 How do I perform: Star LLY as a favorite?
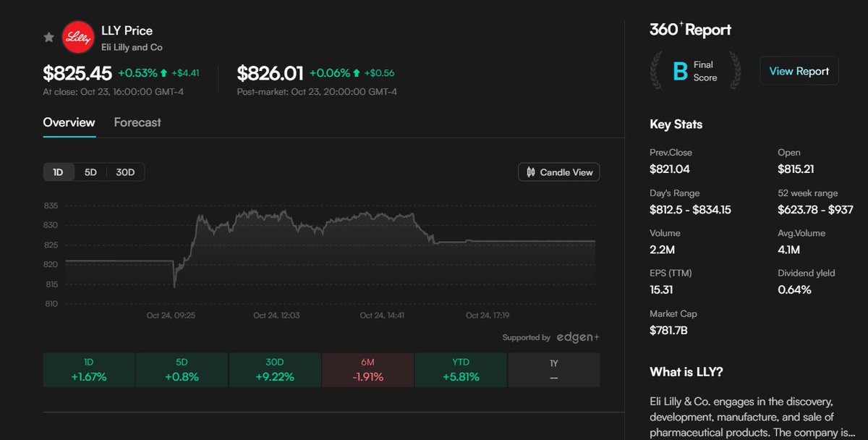[49, 38]
